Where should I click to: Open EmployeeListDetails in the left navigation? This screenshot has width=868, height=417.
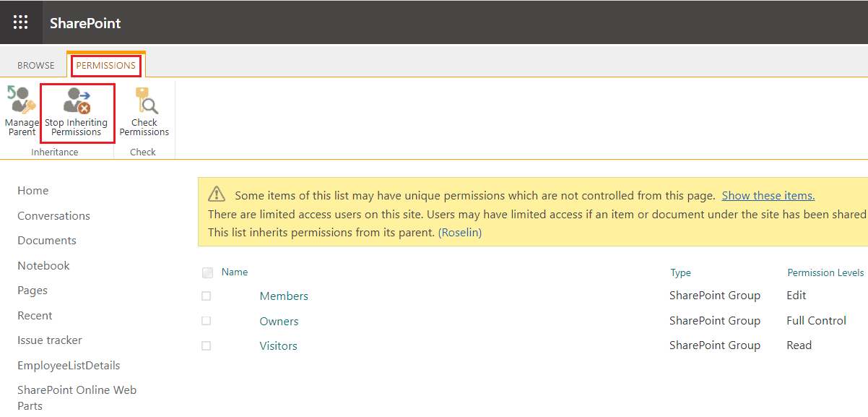69,365
